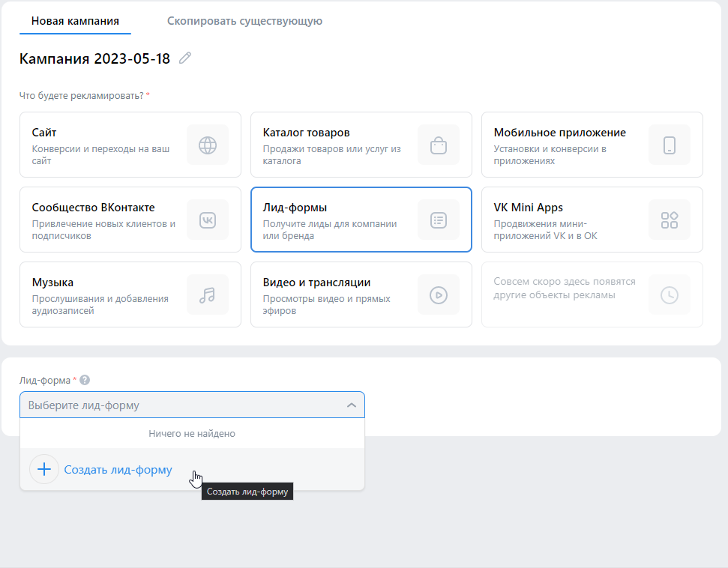Click the Создать лид-форму link
The width and height of the screenshot is (728, 568).
(118, 470)
